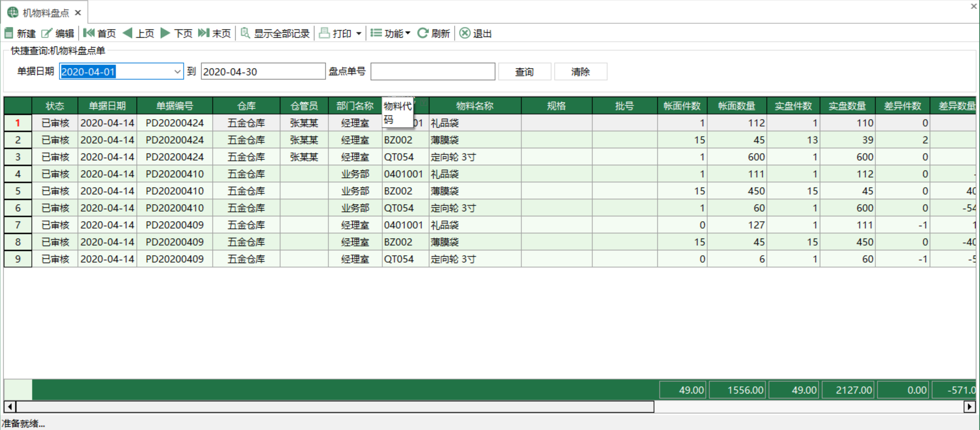Click the 批号 column header
The width and height of the screenshot is (980, 430).
click(625, 106)
